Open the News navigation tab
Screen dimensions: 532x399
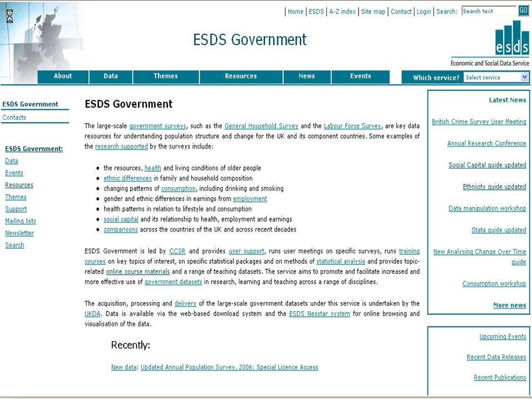(x=307, y=76)
